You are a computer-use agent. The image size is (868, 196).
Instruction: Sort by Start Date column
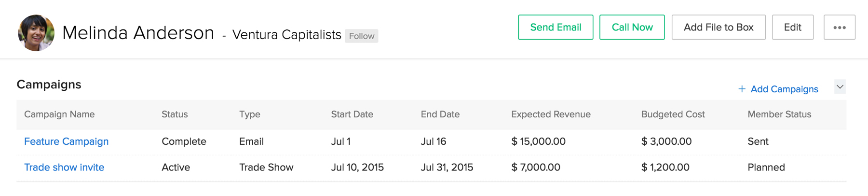tap(352, 114)
